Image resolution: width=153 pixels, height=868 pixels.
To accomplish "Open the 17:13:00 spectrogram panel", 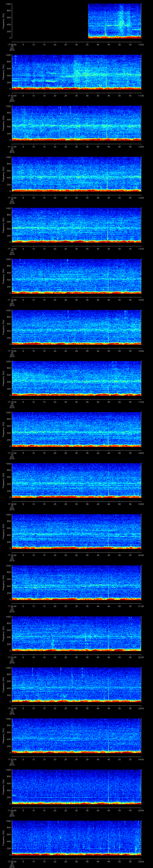I will 76,225.
